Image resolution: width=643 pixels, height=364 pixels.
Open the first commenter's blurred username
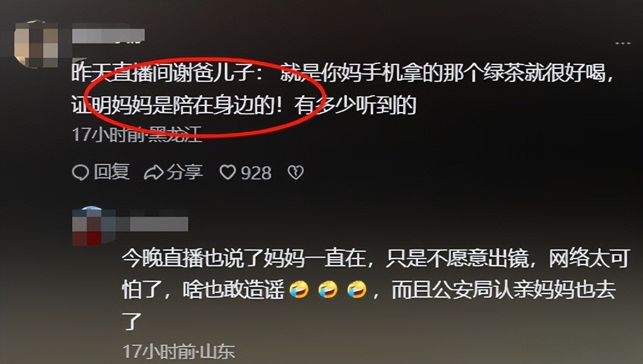[x=108, y=36]
